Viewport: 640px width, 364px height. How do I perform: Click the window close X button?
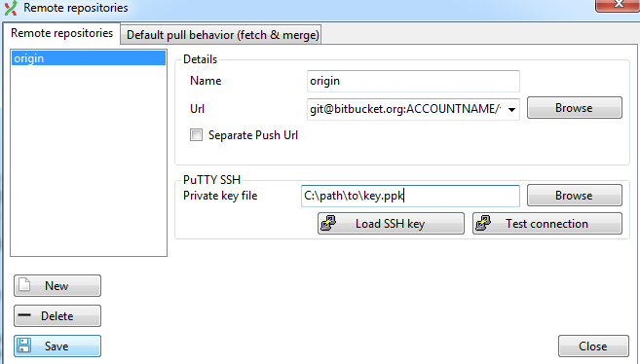click(618, 5)
